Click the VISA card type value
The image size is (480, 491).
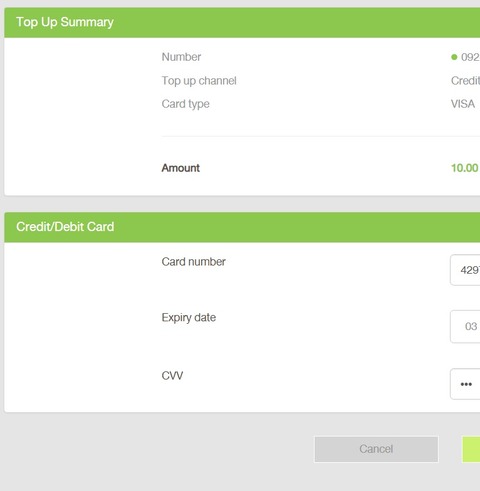tap(463, 104)
